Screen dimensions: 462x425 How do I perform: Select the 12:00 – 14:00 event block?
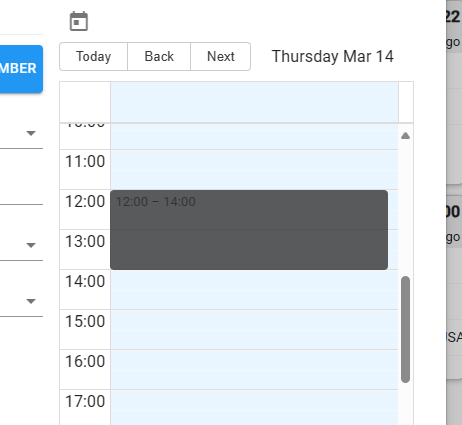pos(249,230)
